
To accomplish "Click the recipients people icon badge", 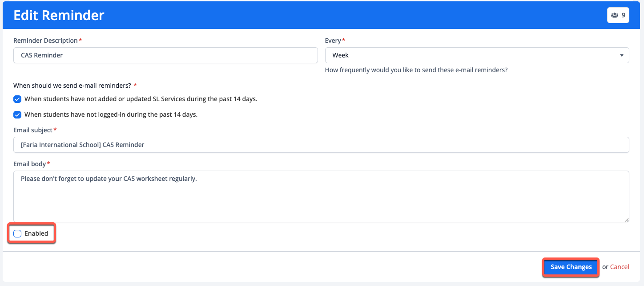I will click(x=618, y=15).
